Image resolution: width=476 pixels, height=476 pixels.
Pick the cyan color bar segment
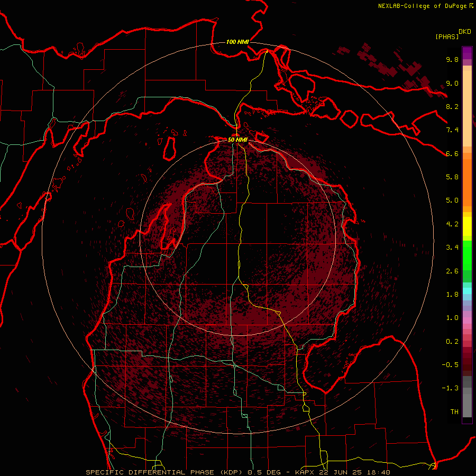tap(467, 291)
